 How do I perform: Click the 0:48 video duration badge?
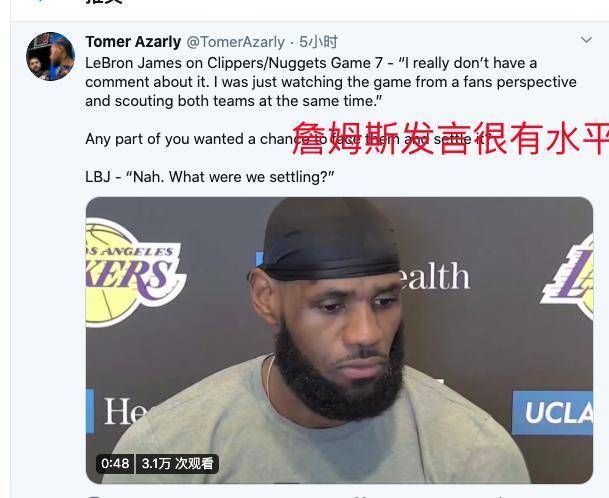tap(115, 463)
